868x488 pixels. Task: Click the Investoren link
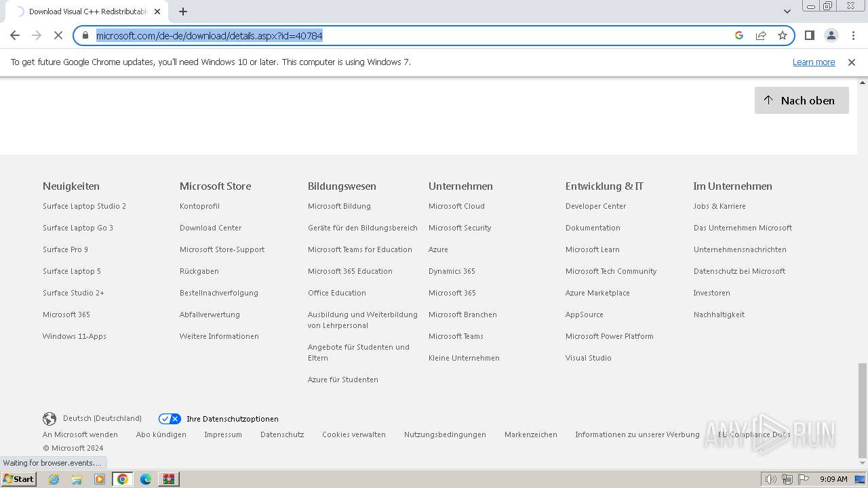(711, 293)
